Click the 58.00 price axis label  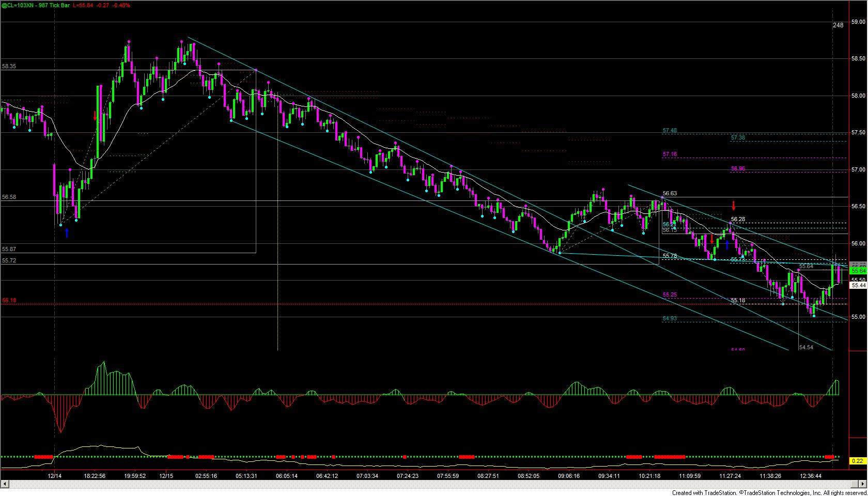coord(858,96)
